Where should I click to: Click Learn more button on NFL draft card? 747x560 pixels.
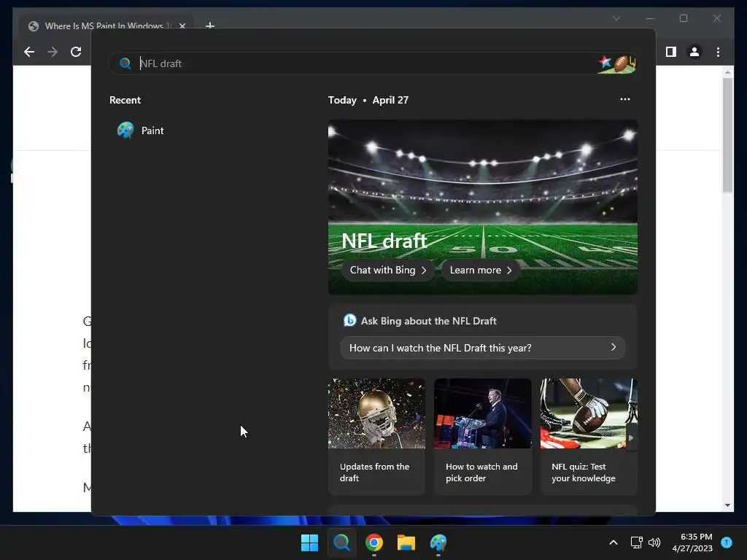pos(481,270)
